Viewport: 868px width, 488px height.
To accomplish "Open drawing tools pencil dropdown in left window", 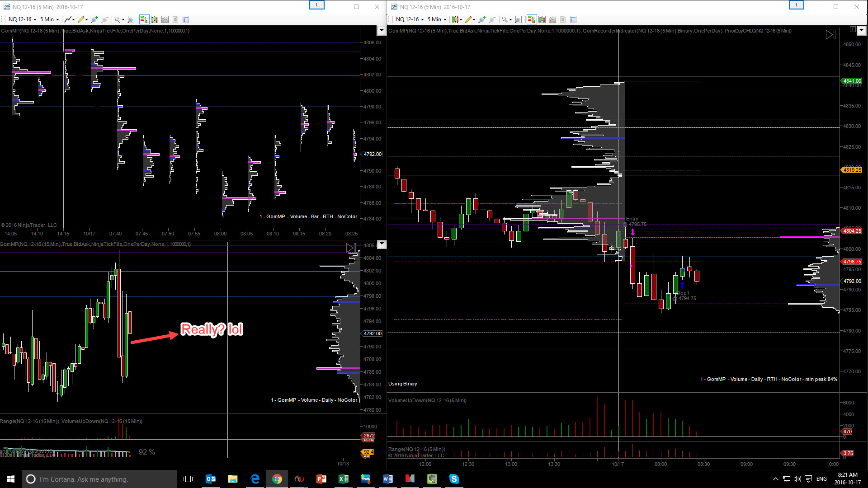I will pyautogui.click(x=82, y=19).
